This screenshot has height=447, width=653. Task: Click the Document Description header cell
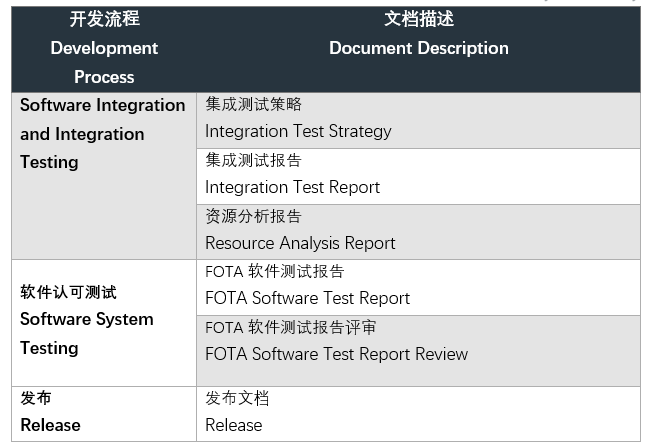[418, 48]
